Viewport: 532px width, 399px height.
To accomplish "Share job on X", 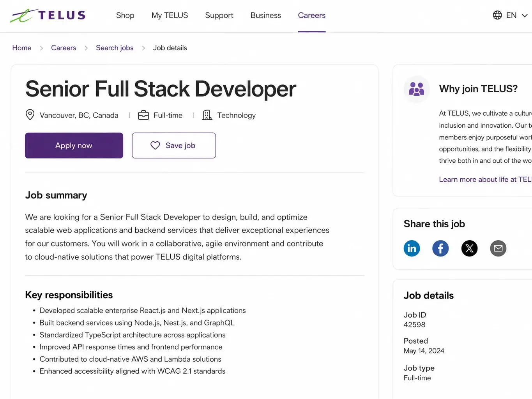I will point(469,248).
